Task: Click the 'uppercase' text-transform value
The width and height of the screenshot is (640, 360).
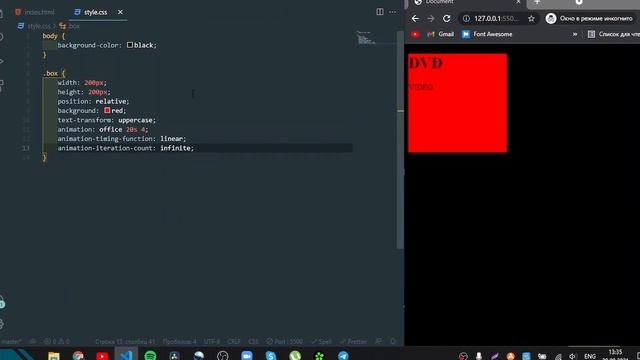Action: [135, 120]
